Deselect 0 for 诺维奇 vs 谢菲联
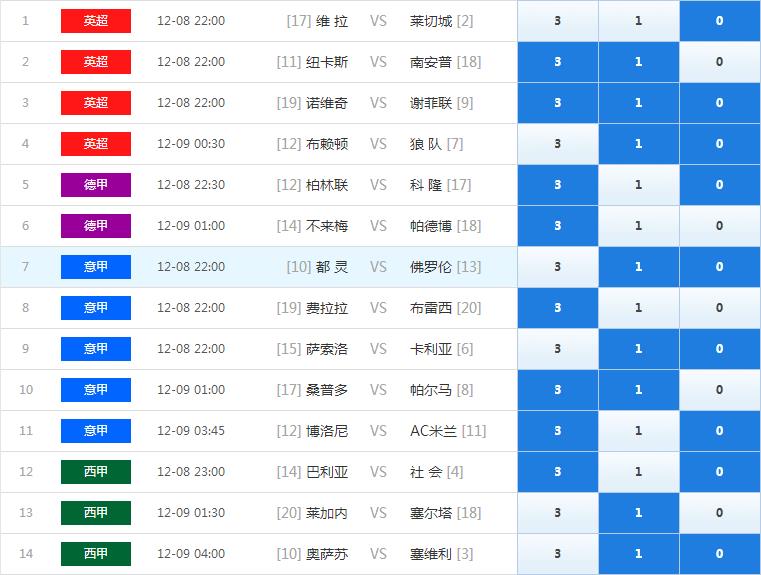 (x=720, y=103)
